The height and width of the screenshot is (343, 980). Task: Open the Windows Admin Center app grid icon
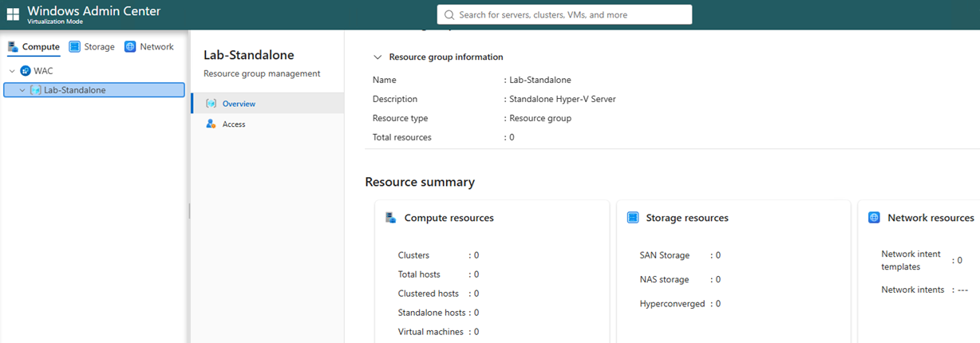point(13,14)
